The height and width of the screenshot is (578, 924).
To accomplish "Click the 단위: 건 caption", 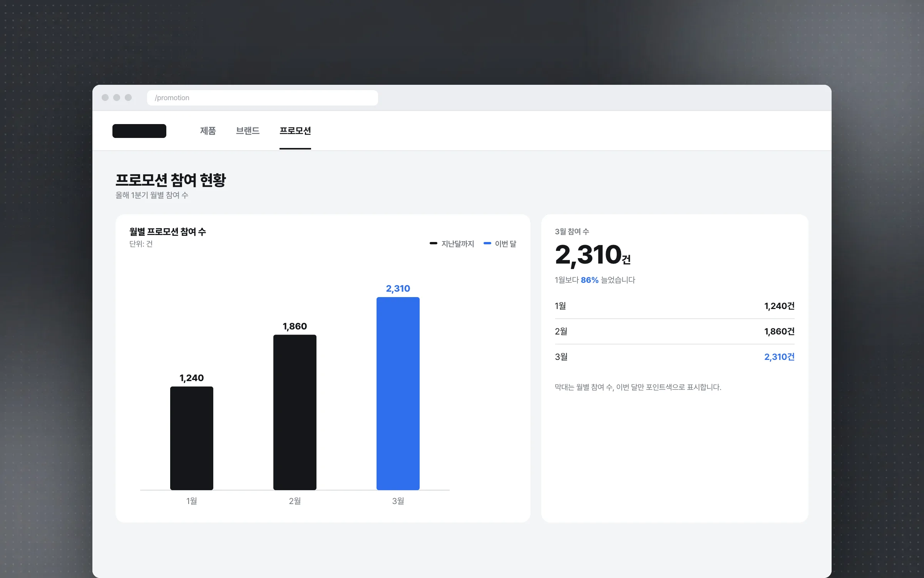I will (x=141, y=244).
